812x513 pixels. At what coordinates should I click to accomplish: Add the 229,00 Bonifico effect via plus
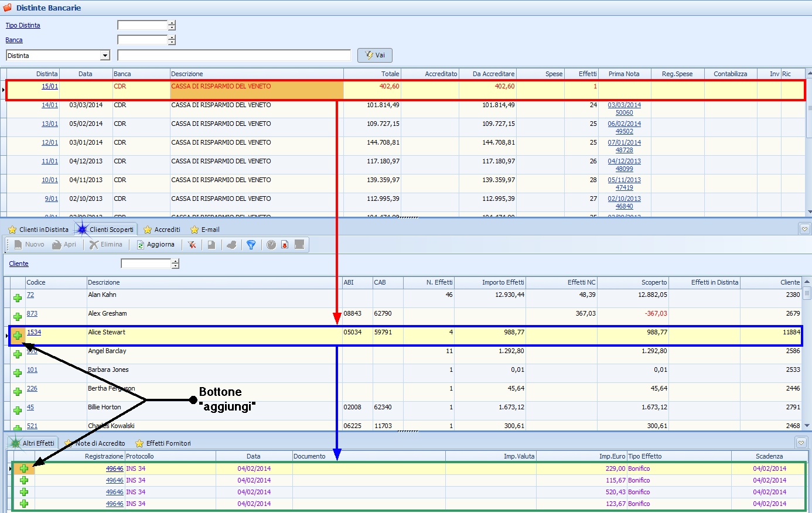click(24, 468)
